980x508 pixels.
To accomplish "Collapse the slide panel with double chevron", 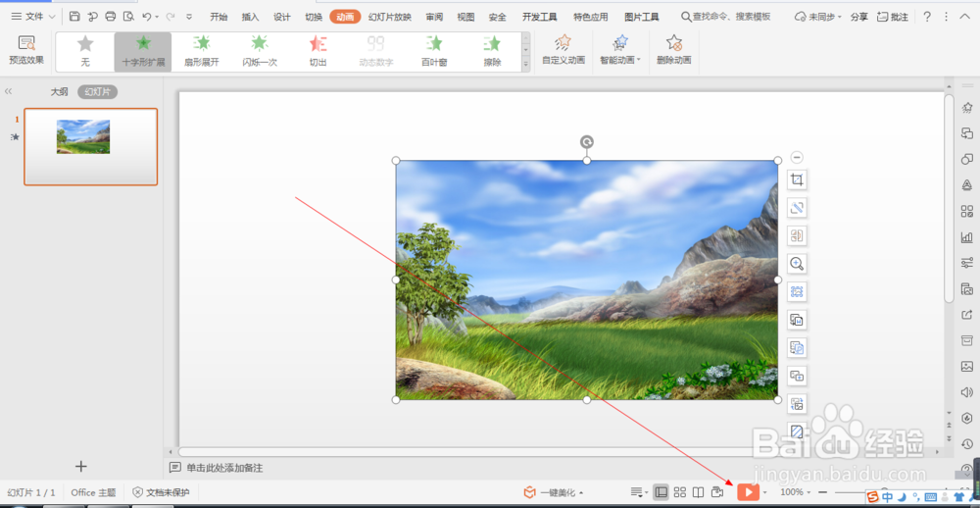I will point(8,91).
